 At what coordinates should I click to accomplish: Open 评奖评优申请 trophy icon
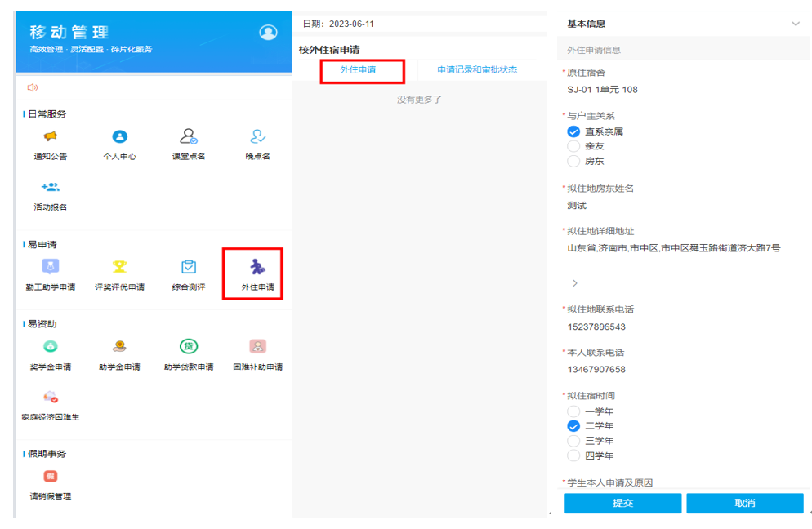pos(119,267)
